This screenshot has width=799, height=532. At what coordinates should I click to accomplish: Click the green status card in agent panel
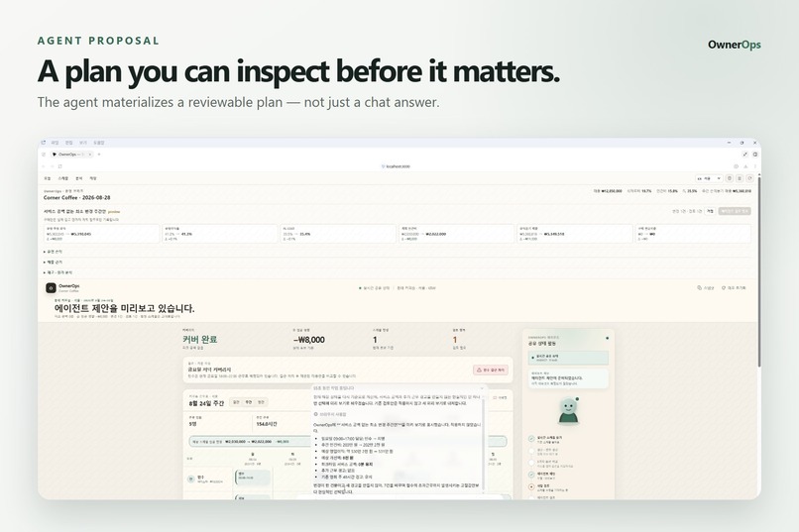(x=568, y=358)
